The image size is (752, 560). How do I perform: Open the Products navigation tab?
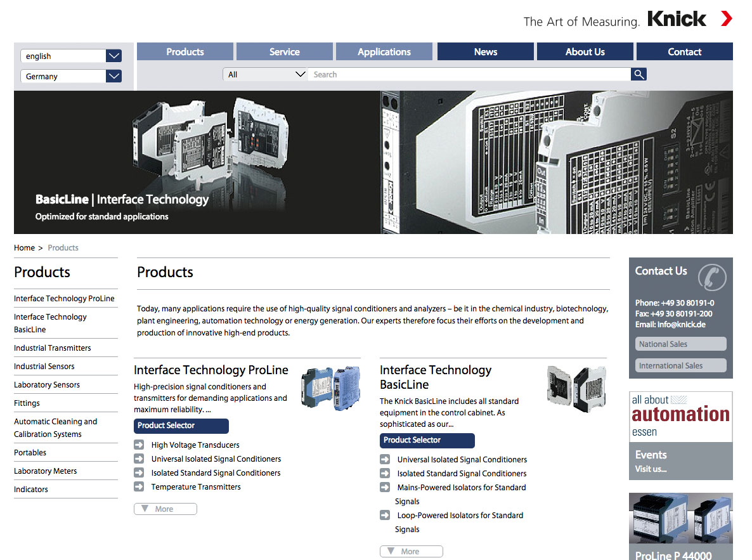[185, 52]
